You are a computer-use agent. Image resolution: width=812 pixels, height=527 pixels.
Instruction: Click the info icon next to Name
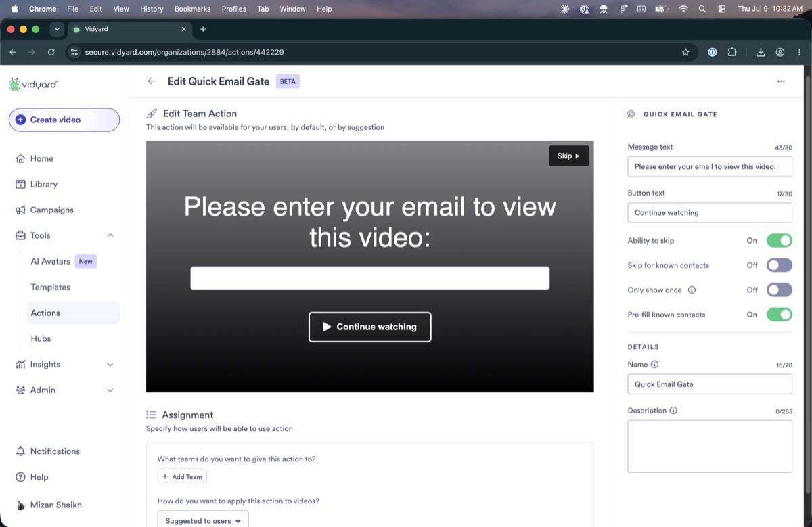point(654,365)
